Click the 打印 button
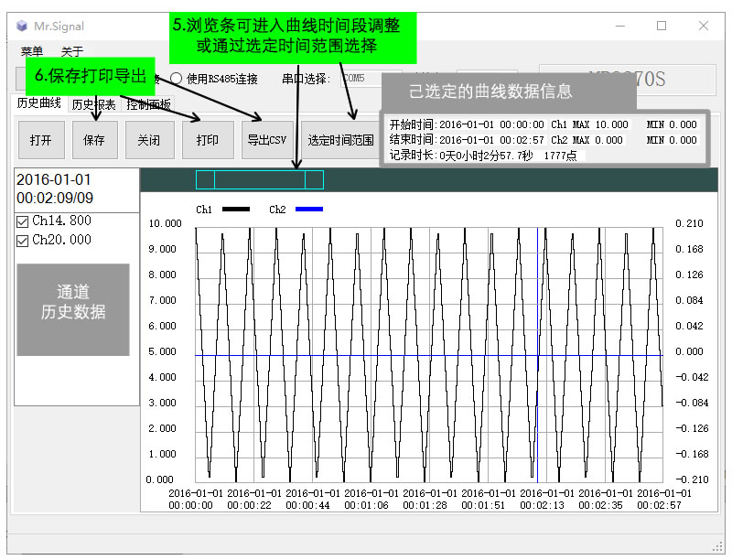 coord(208,140)
